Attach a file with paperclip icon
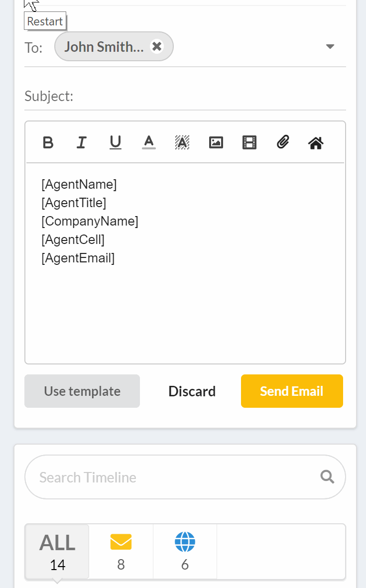Viewport: 366px width, 588px height. pos(283,143)
